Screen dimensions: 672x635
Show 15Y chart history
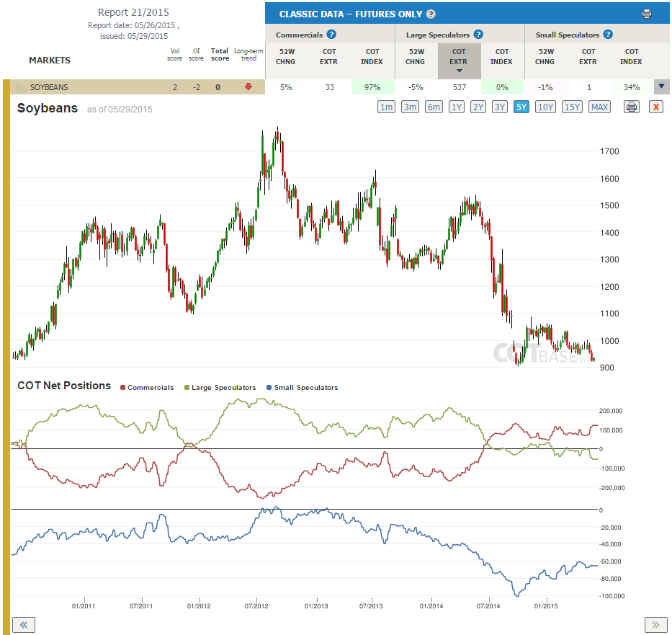[572, 107]
